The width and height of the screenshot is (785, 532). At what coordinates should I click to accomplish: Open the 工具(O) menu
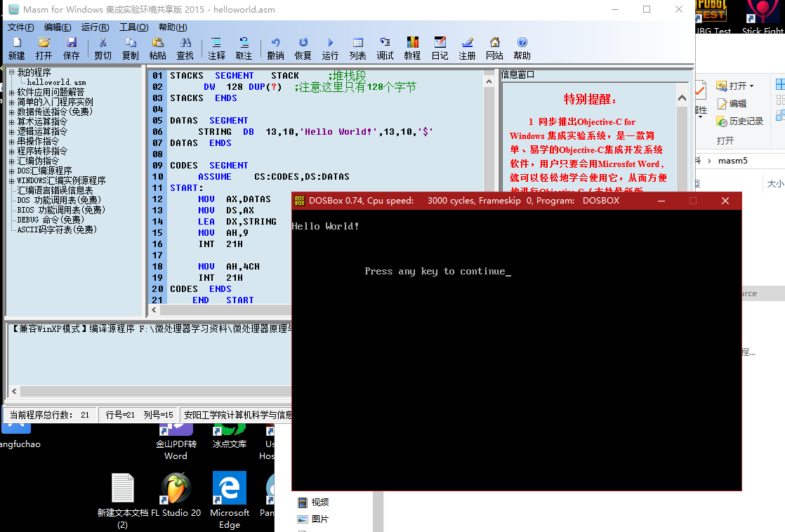pos(133,27)
